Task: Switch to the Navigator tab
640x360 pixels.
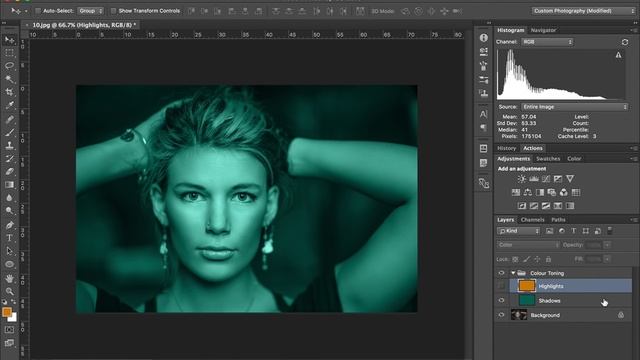Action: [x=543, y=30]
